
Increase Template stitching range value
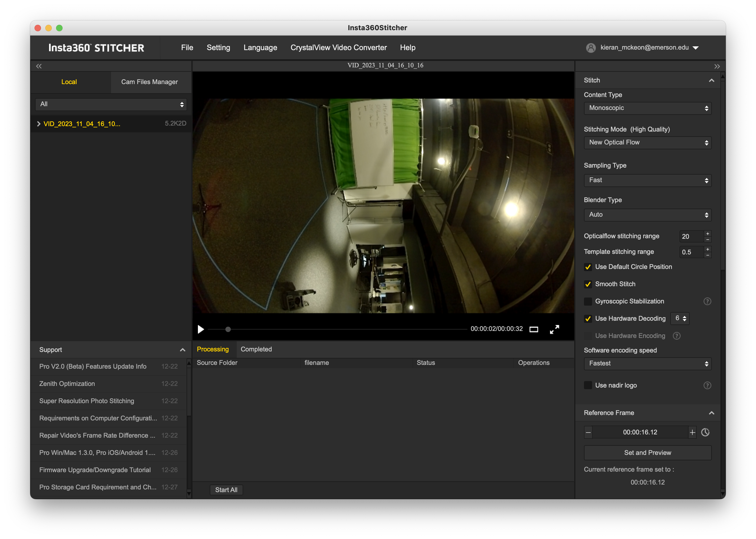click(707, 249)
